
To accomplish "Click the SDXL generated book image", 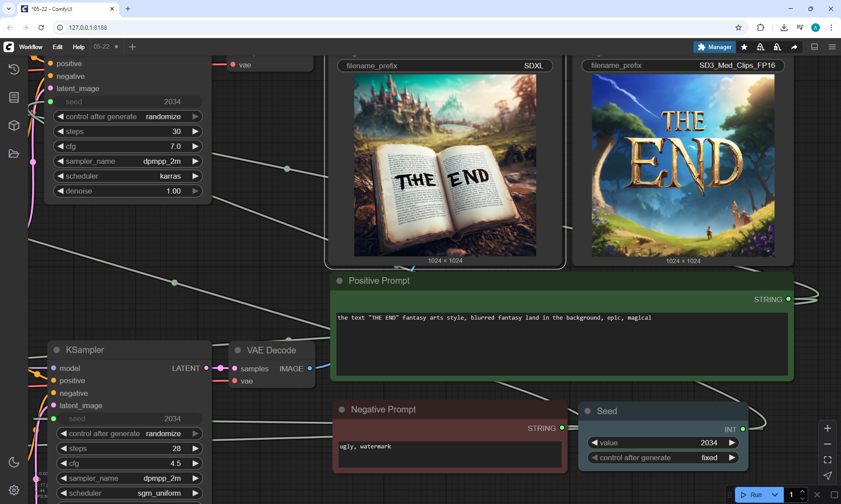I will coord(445,165).
